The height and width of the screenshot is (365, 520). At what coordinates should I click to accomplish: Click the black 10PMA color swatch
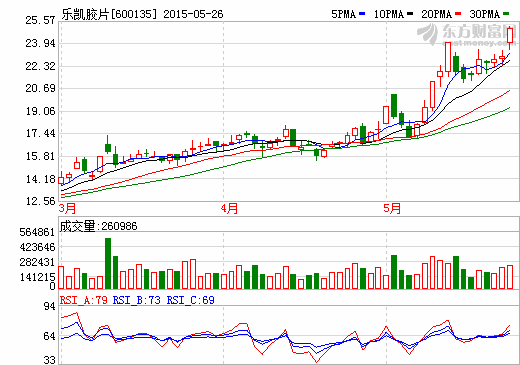[x=410, y=14]
